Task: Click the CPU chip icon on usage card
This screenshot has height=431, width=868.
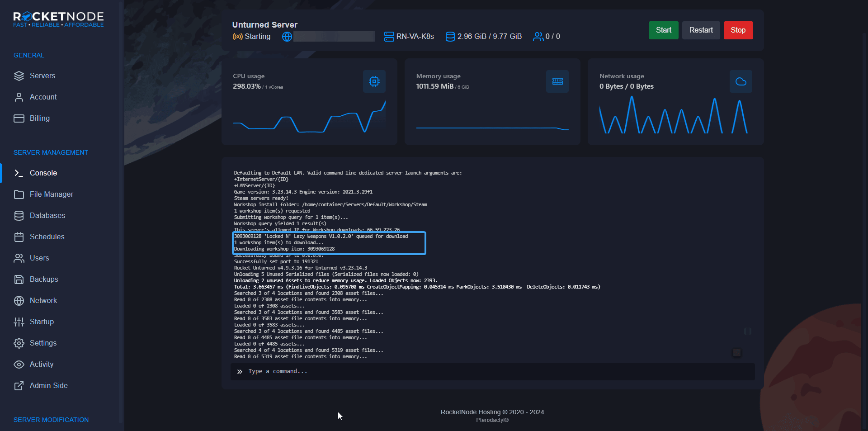Action: [374, 81]
